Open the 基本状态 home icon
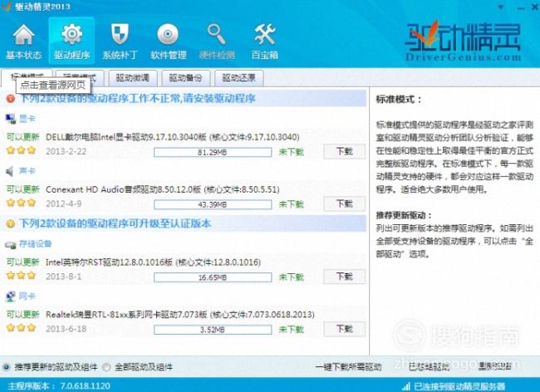This screenshot has height=392, width=540. click(23, 34)
